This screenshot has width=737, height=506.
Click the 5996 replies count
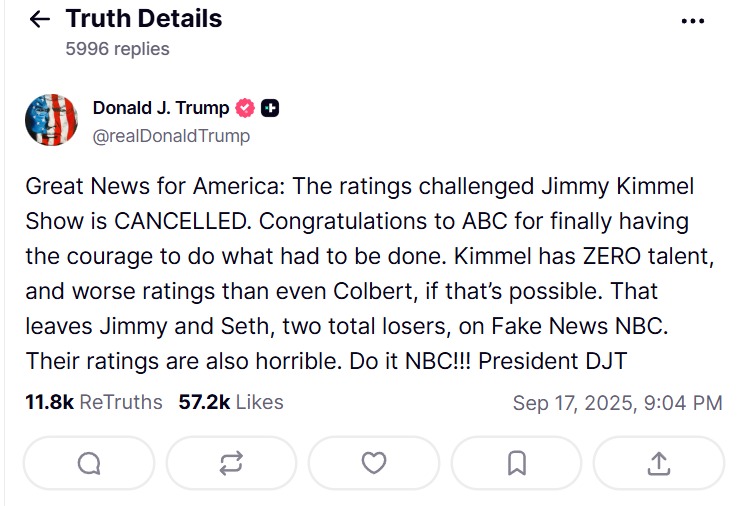click(x=117, y=48)
